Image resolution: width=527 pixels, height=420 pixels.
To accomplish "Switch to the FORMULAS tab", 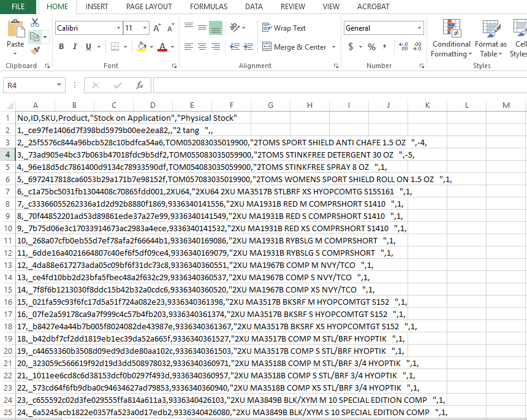I will [208, 7].
